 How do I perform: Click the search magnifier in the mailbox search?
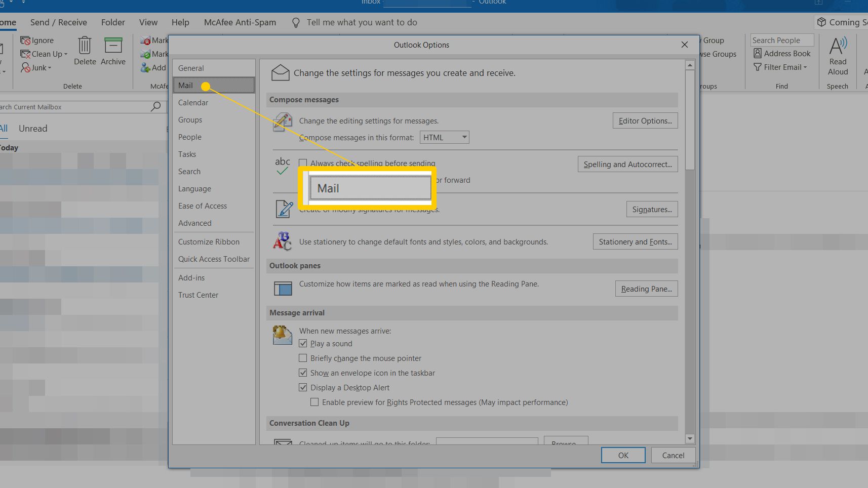[x=156, y=106]
